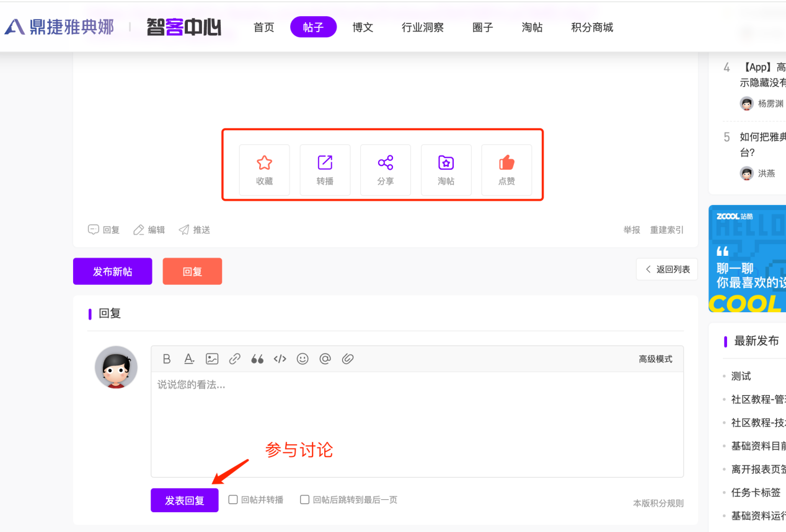Check 回帖后跳转到最后一页 option
The width and height of the screenshot is (786, 532).
coord(304,500)
